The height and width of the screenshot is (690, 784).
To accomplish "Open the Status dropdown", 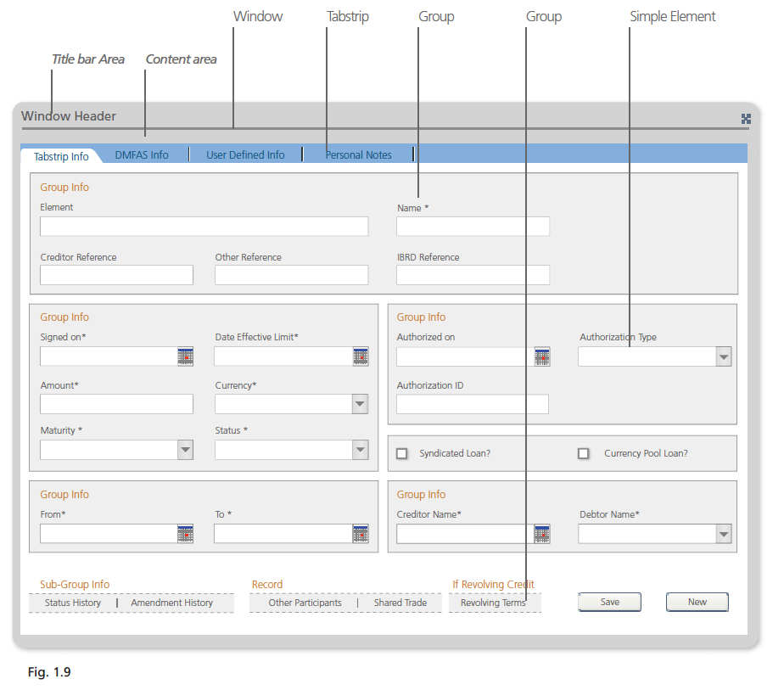I will click(x=361, y=450).
